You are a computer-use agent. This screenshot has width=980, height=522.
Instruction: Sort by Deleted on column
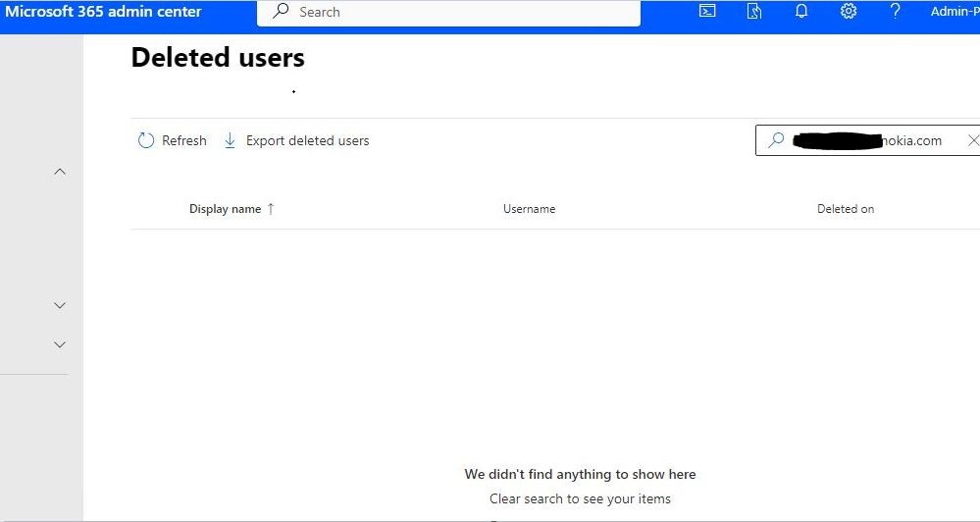(846, 209)
